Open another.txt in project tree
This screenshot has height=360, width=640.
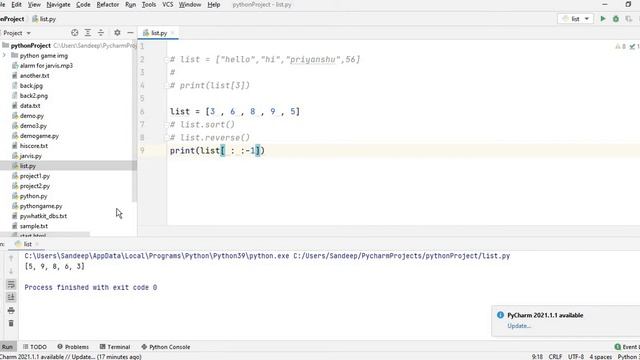pos(34,76)
